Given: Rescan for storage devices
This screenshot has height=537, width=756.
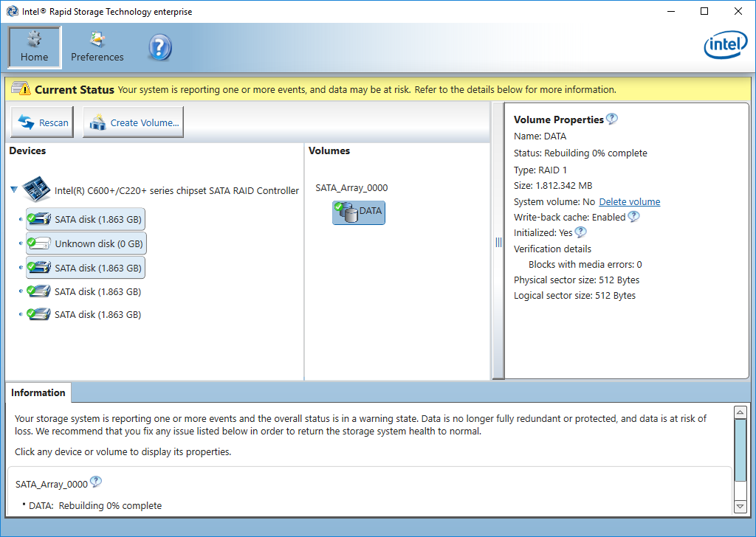Looking at the screenshot, I should click(44, 123).
